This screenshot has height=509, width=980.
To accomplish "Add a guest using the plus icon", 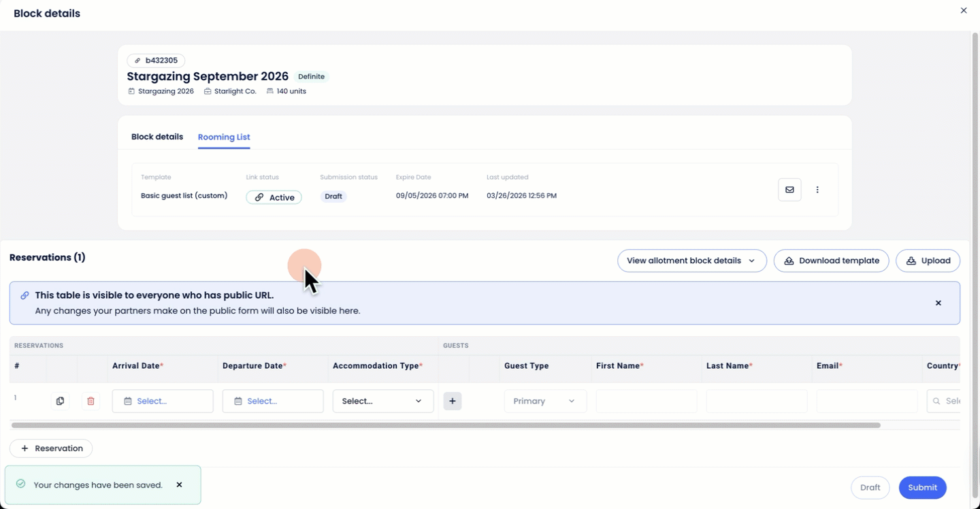I will click(x=452, y=401).
